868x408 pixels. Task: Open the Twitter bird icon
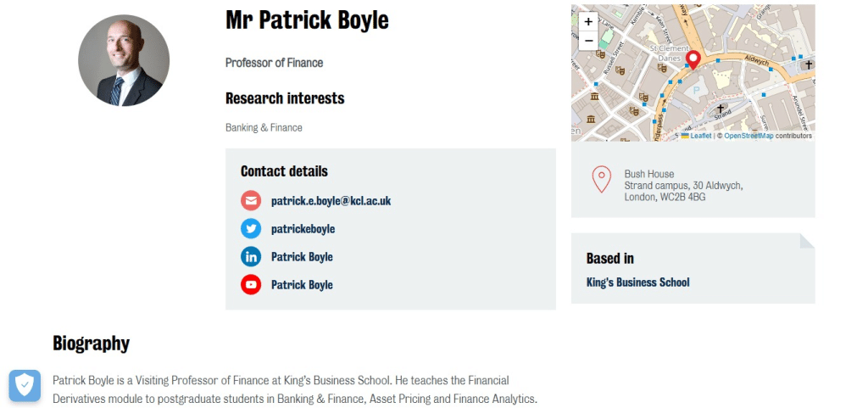tap(251, 229)
